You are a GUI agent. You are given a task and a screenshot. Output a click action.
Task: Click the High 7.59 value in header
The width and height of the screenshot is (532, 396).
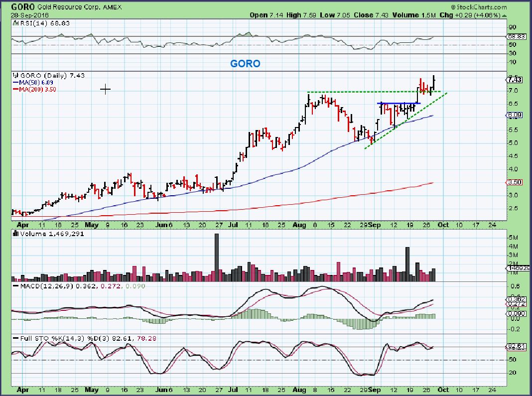[x=301, y=15]
